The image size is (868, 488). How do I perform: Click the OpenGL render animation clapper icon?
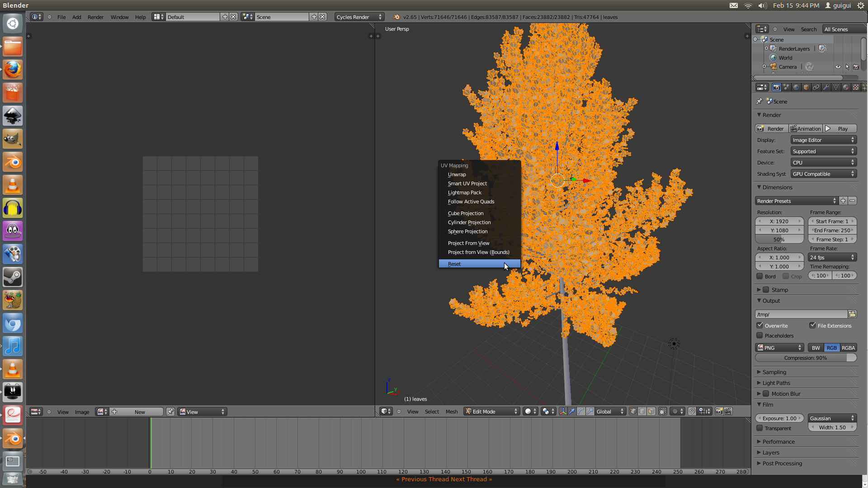(728, 411)
